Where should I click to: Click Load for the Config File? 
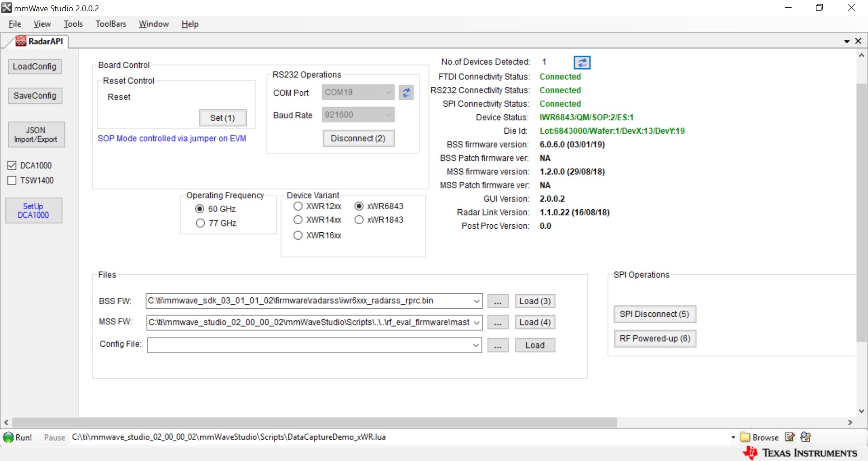pos(535,345)
